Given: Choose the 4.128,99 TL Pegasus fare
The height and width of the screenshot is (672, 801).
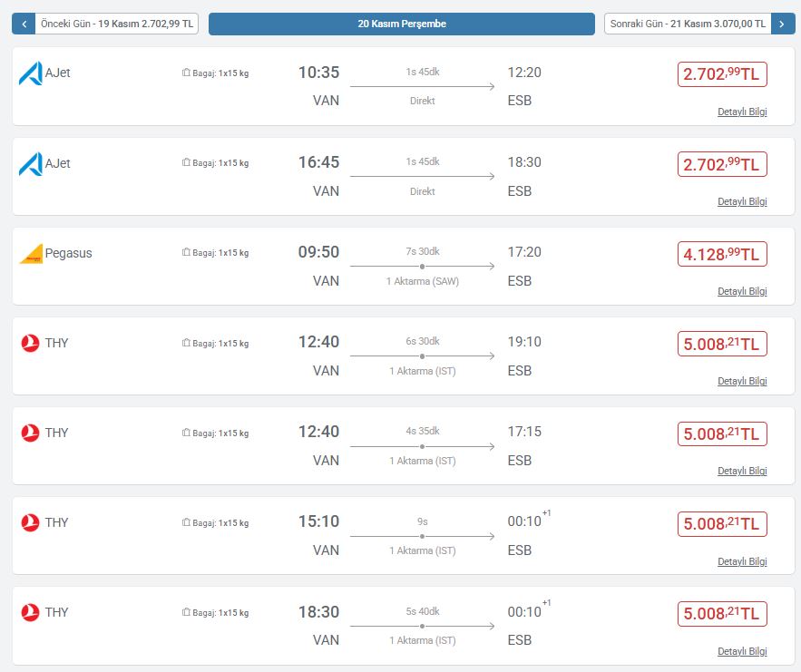Looking at the screenshot, I should click(x=722, y=255).
